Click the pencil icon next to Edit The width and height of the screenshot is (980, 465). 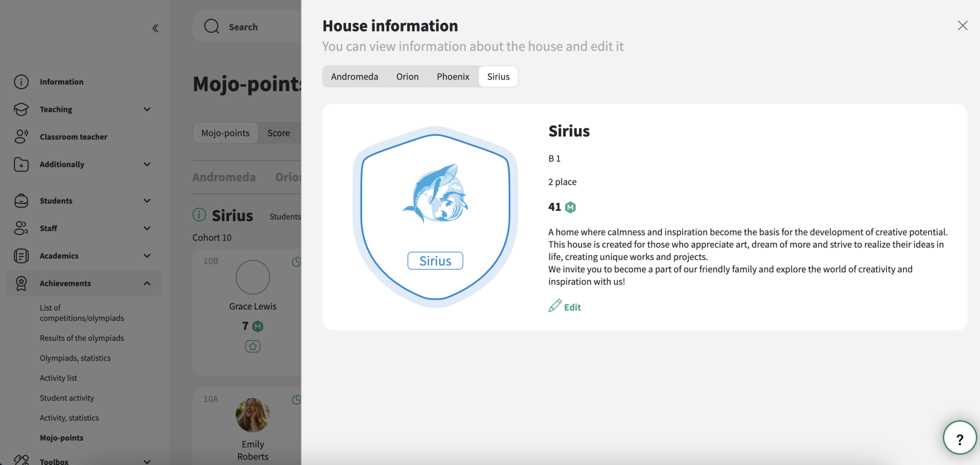point(555,306)
